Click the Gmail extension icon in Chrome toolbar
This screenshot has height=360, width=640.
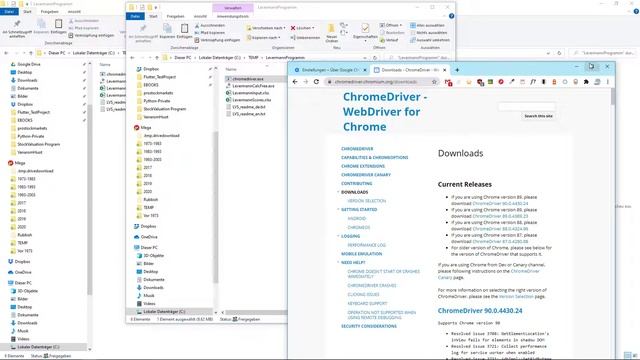(448, 82)
